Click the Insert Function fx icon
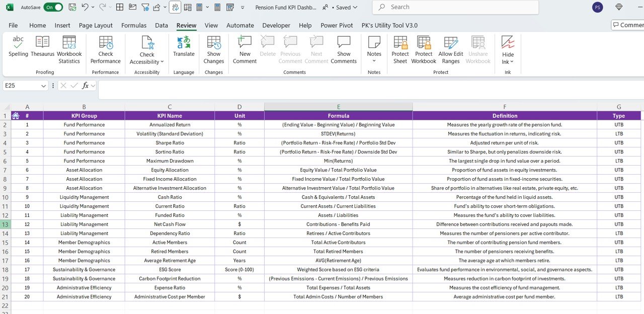The height and width of the screenshot is (314, 644). (x=85, y=86)
